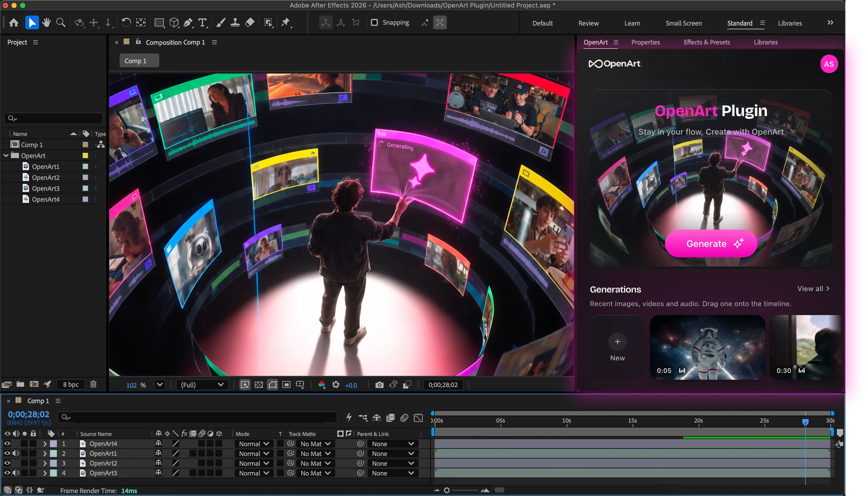Click the 8 bpc color depth button
868x496 pixels.
pos(71,384)
